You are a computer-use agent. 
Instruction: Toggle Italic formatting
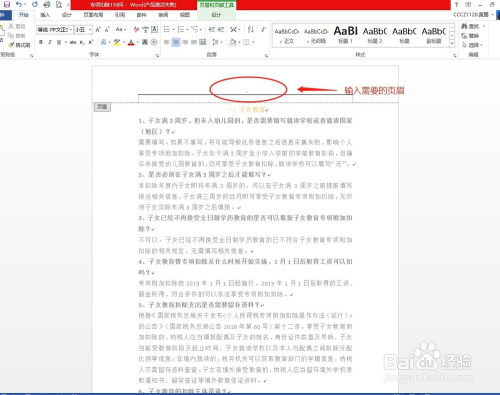click(x=50, y=42)
